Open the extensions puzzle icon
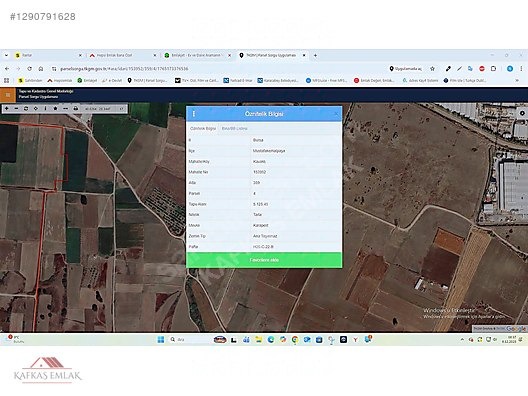The image size is (528, 396). click(493, 69)
